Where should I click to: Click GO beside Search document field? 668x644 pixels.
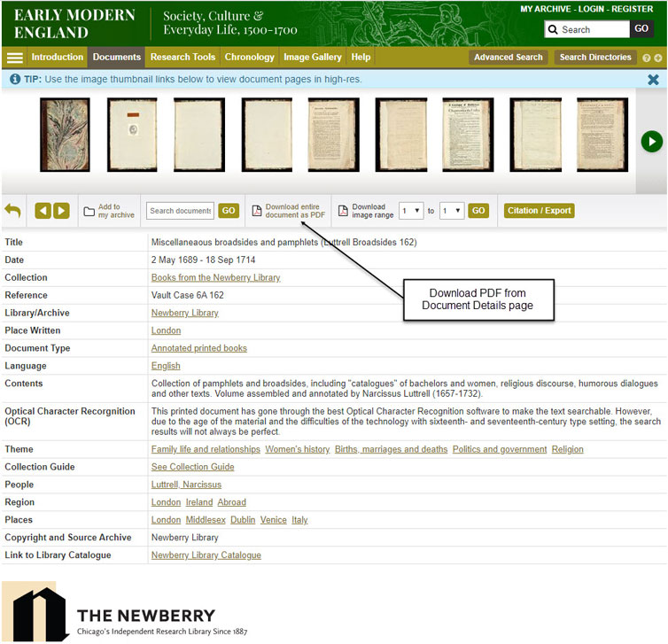click(229, 211)
